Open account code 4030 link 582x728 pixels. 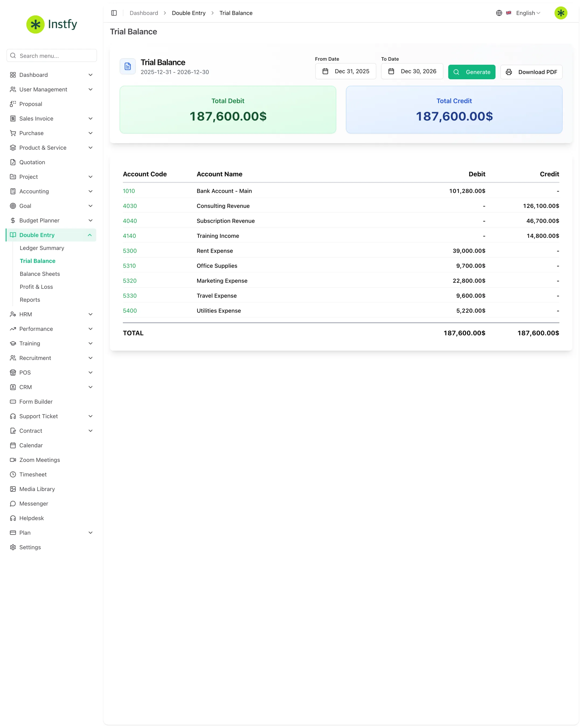point(130,206)
